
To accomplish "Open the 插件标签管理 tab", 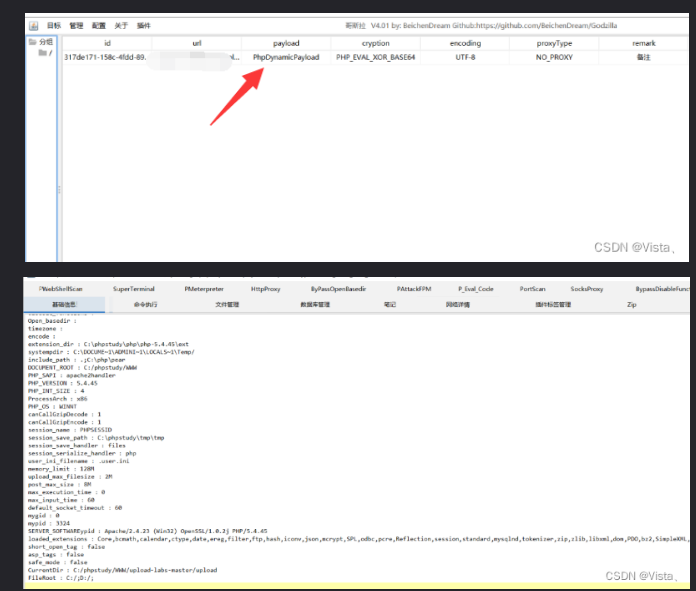I will tap(553, 305).
